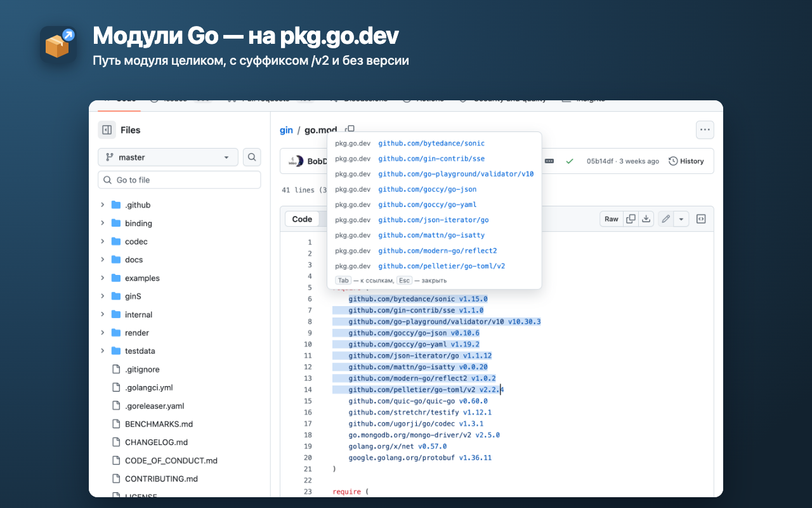This screenshot has height=508, width=812.
Task: Focus the Go to file field
Action: tap(180, 180)
